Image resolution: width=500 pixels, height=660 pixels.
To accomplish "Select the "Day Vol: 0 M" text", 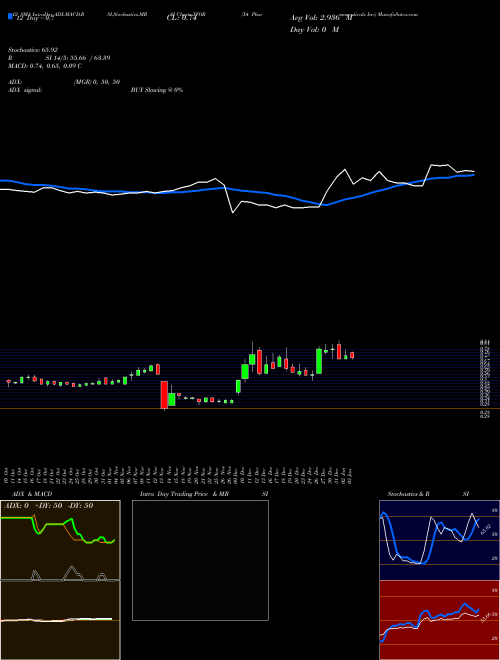I will coord(314,30).
